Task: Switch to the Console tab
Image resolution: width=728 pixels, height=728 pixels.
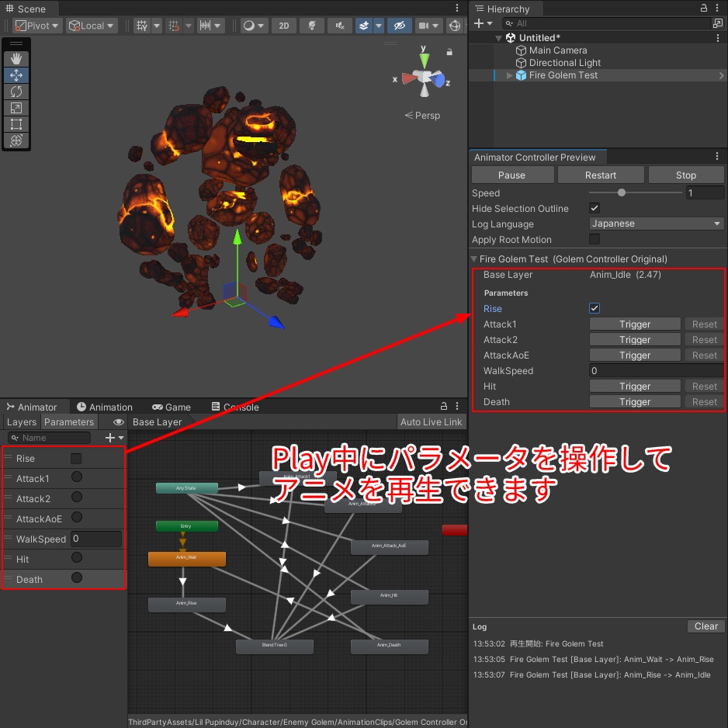Action: pos(235,407)
